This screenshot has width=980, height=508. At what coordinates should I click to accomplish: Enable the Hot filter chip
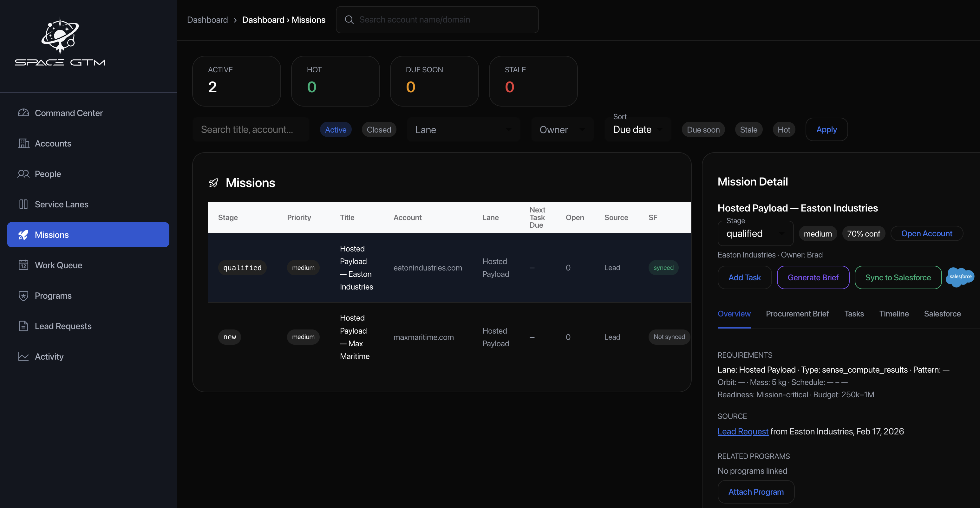[784, 129]
